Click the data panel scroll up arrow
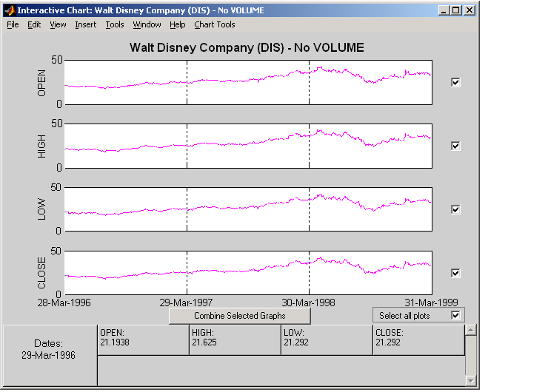 (470, 330)
